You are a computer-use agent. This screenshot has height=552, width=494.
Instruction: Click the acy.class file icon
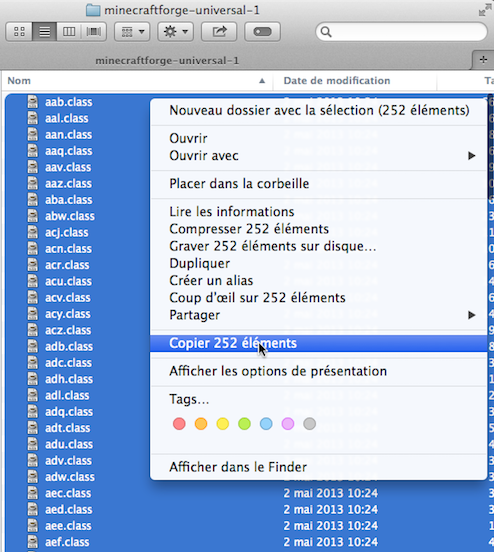click(x=33, y=314)
